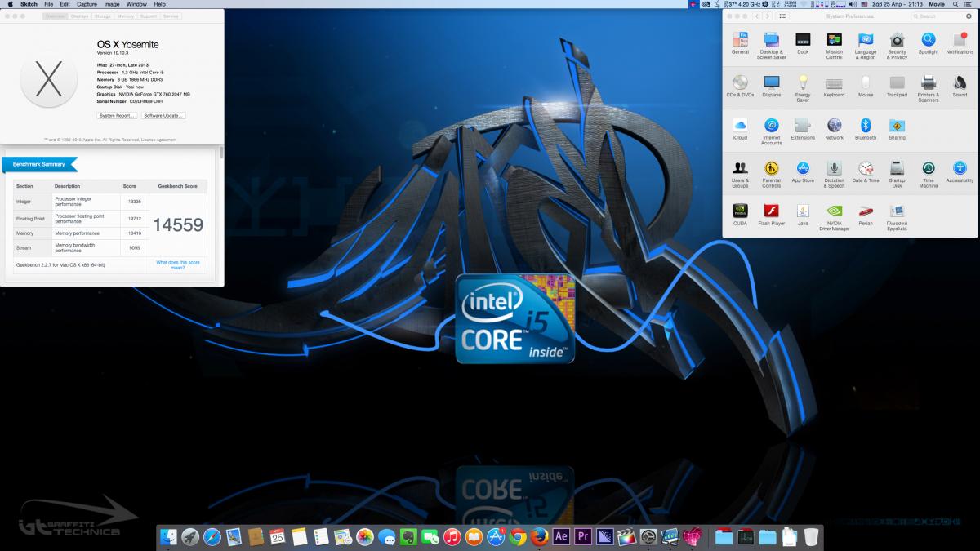This screenshot has width=980, height=551.
Task: Open Users & Groups preferences
Action: pyautogui.click(x=740, y=174)
